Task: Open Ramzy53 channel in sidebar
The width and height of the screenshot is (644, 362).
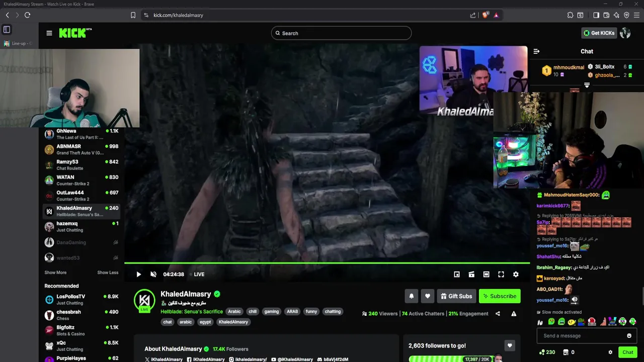Action: pyautogui.click(x=82, y=165)
